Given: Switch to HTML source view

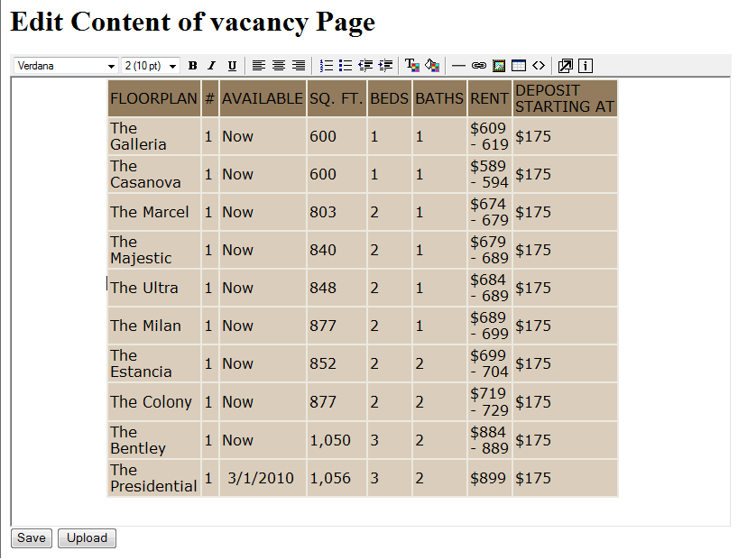Looking at the screenshot, I should click(539, 66).
